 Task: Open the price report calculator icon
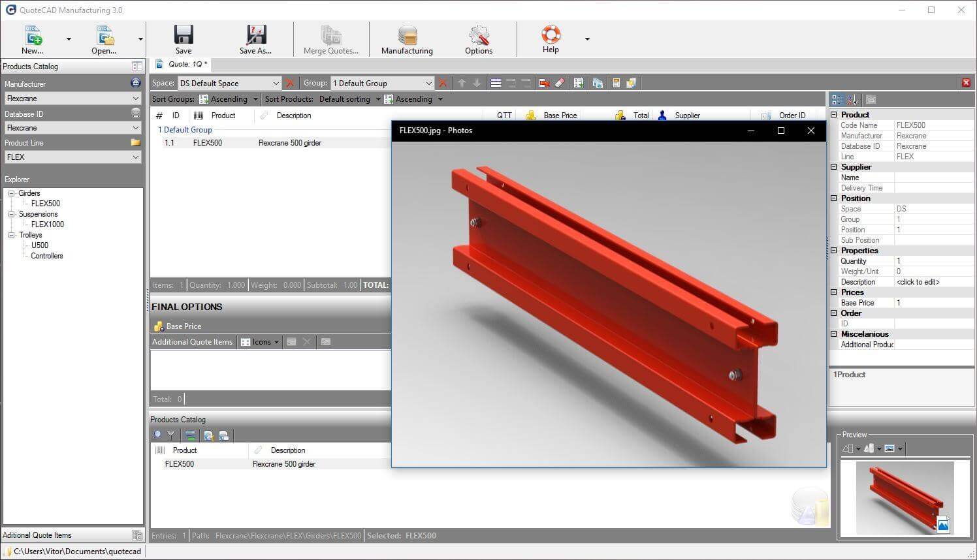point(617,83)
